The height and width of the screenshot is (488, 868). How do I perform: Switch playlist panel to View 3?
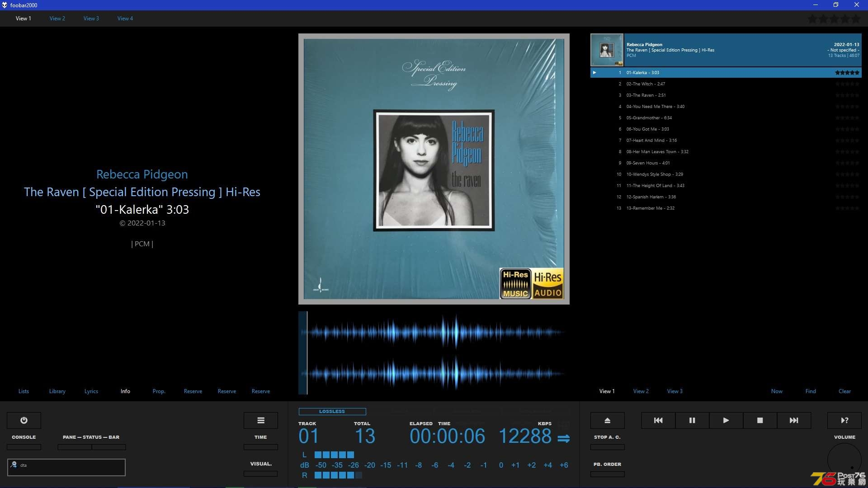(x=675, y=391)
